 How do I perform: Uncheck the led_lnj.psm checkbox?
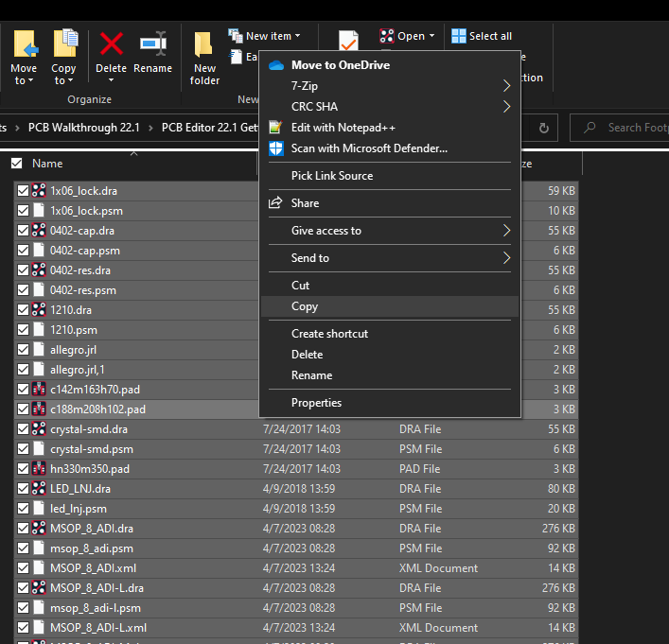pos(23,509)
